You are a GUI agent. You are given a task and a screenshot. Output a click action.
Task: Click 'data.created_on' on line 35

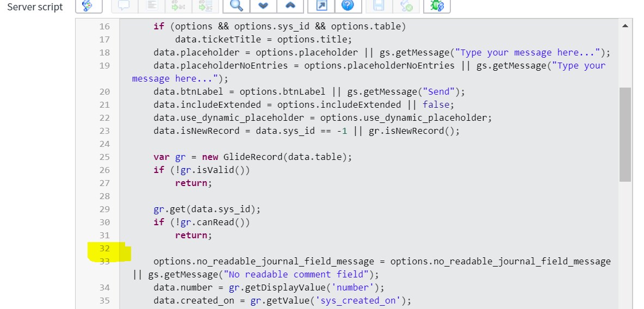pos(194,301)
